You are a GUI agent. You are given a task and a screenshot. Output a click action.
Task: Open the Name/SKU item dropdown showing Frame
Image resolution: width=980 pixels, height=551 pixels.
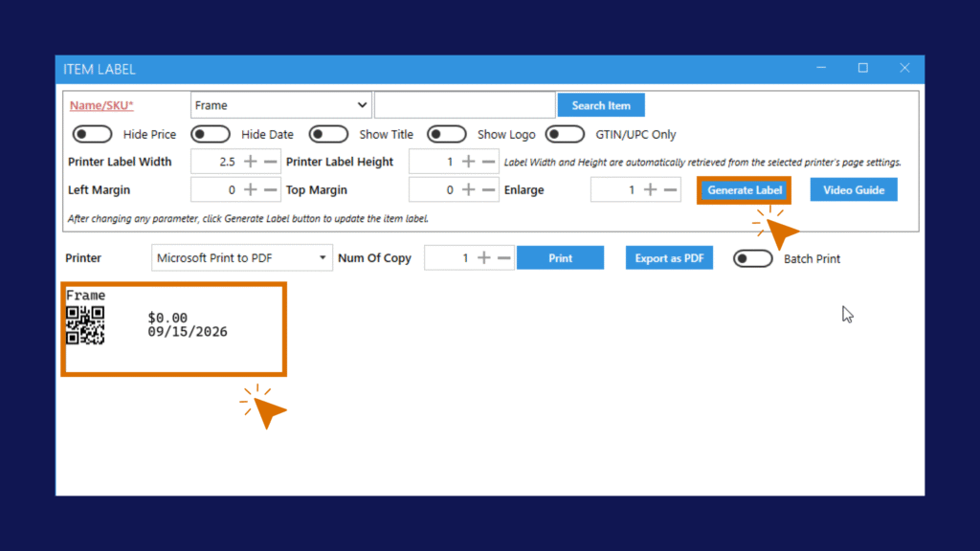(280, 105)
